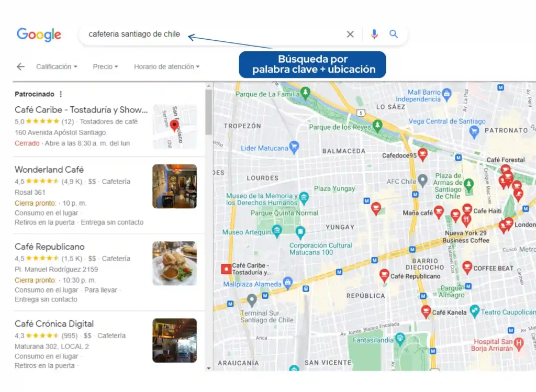Clear the search box with X icon
This screenshot has height=392, width=536.
[x=350, y=34]
